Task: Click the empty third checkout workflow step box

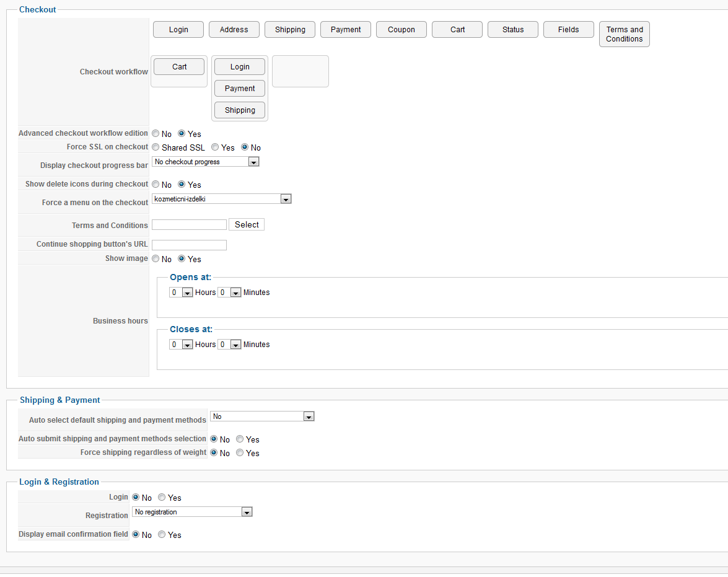Action: (x=300, y=71)
